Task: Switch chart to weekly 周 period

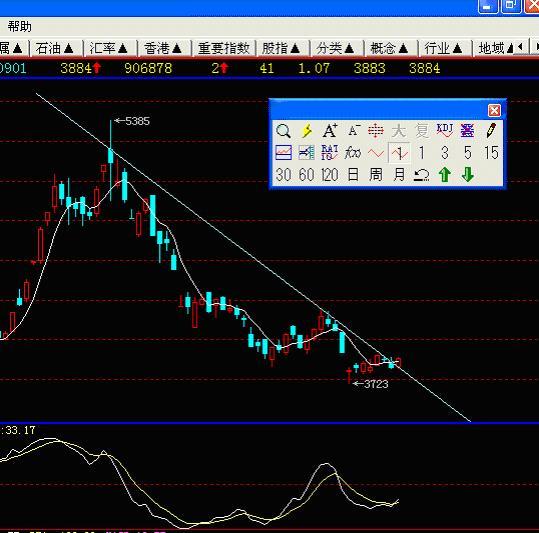Action: click(x=376, y=175)
